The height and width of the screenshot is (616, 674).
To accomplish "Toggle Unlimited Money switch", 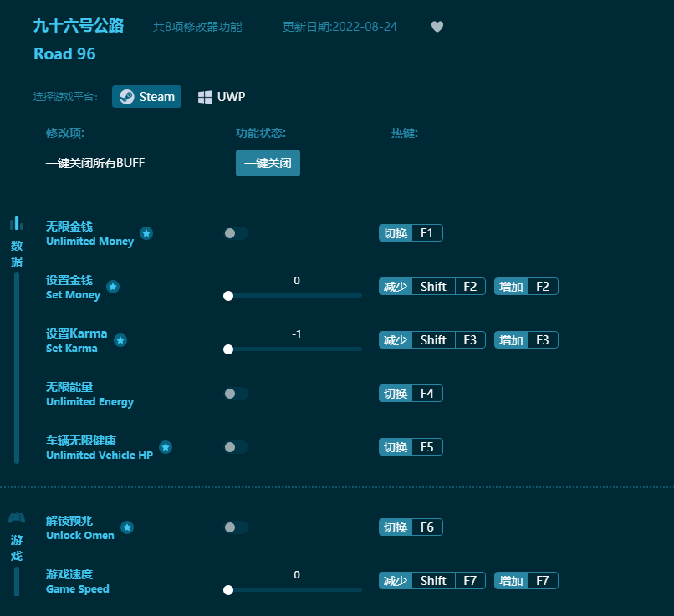I will pyautogui.click(x=236, y=233).
